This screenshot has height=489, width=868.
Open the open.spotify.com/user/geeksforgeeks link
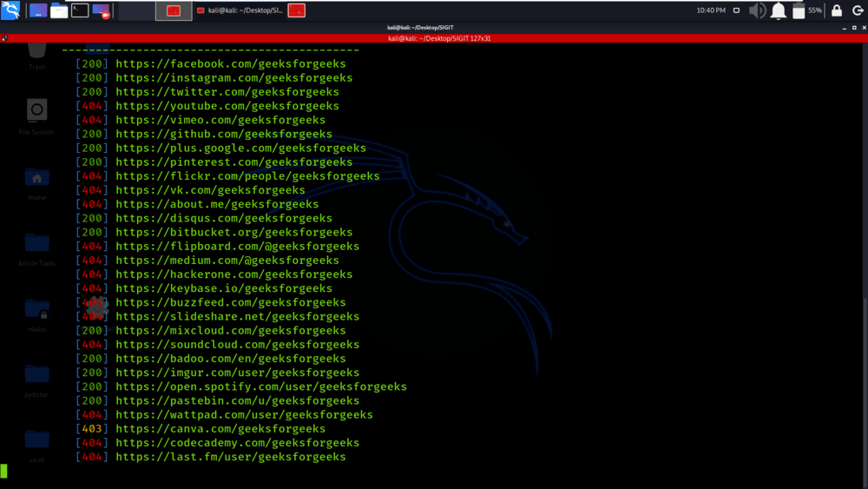261,387
